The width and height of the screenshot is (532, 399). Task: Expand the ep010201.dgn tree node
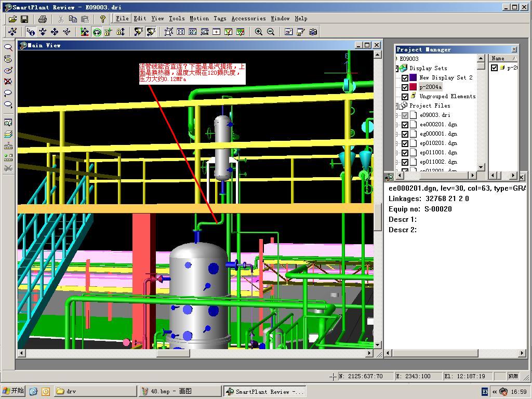[396, 143]
